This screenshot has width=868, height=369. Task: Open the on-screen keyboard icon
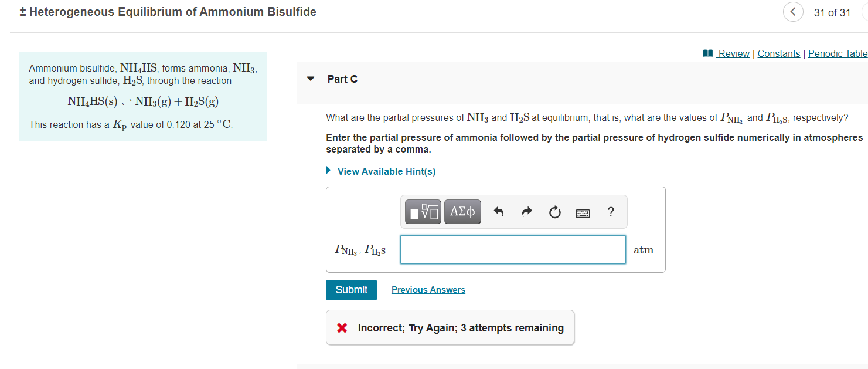(x=583, y=212)
